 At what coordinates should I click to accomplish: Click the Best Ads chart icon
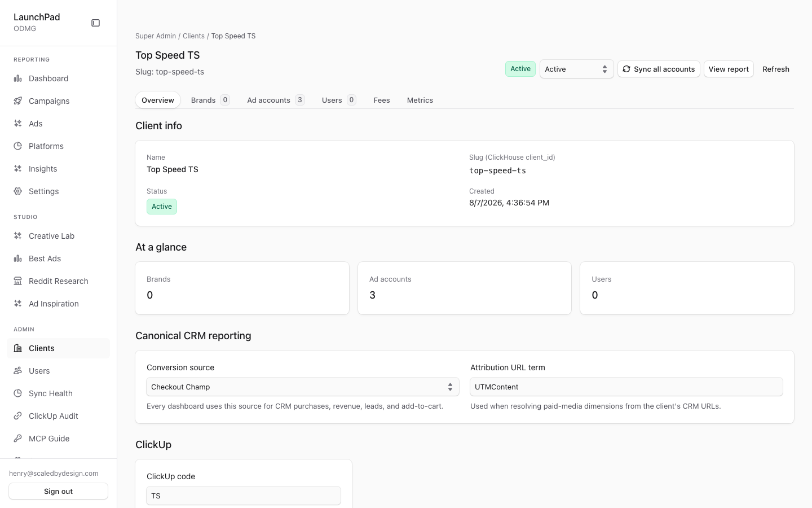(x=18, y=259)
